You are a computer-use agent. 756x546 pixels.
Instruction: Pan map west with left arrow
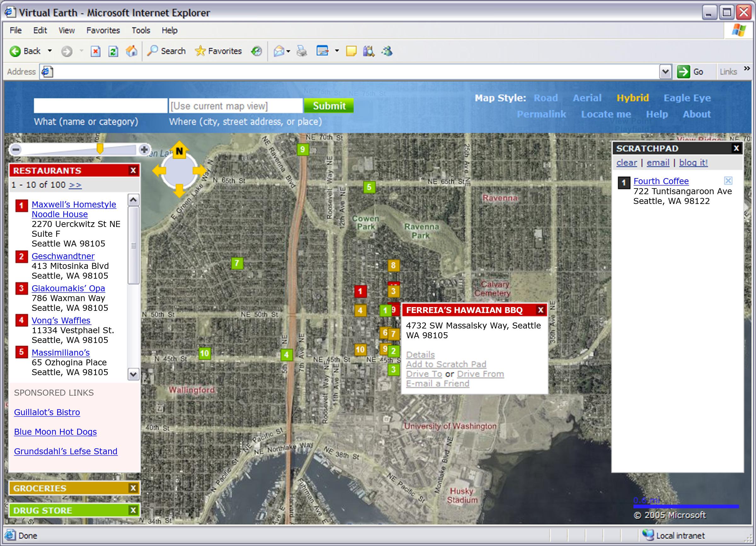pos(159,171)
